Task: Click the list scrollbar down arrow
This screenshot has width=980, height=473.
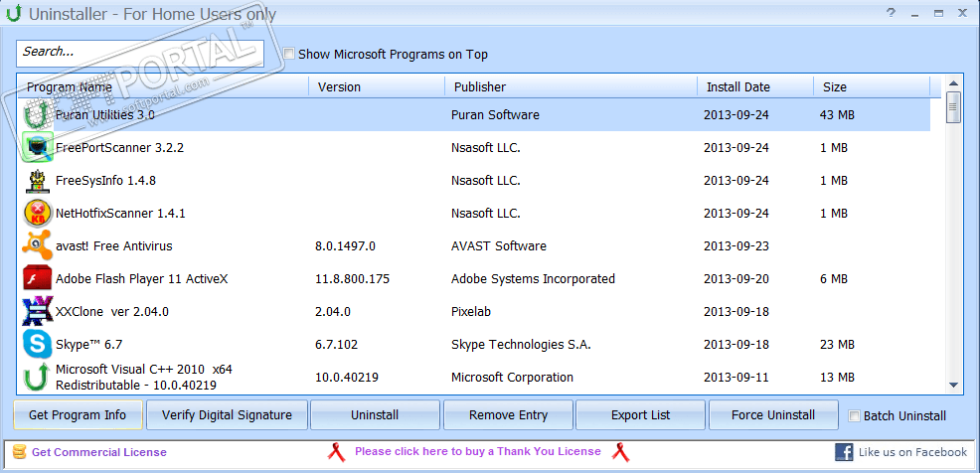Action: pyautogui.click(x=953, y=385)
